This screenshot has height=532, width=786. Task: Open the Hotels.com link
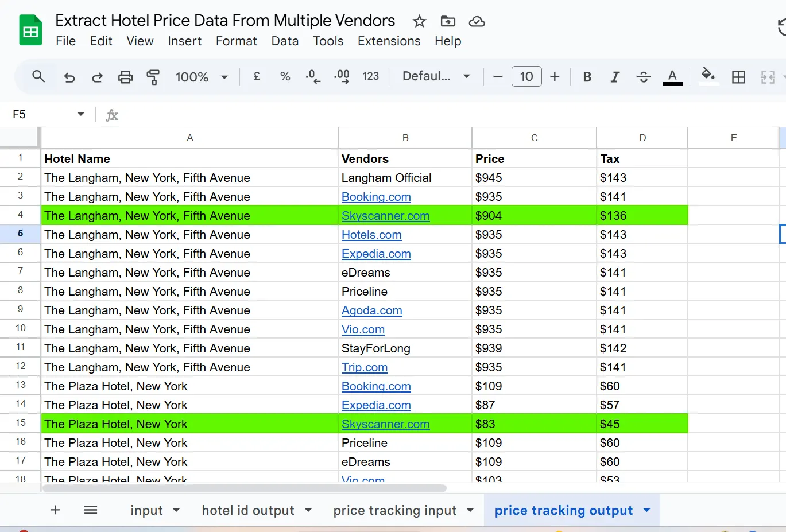click(371, 235)
